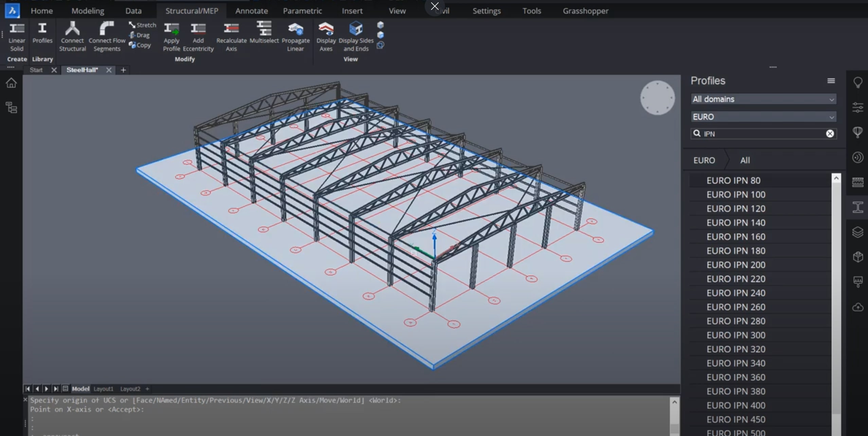The height and width of the screenshot is (436, 868).
Task: Switch to the Annotate ribbon tab
Action: pos(251,11)
